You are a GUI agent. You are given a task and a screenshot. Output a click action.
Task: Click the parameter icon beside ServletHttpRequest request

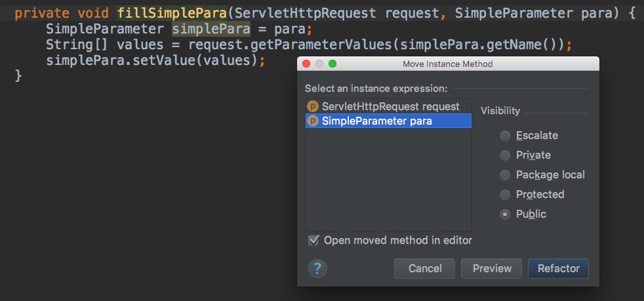(313, 106)
